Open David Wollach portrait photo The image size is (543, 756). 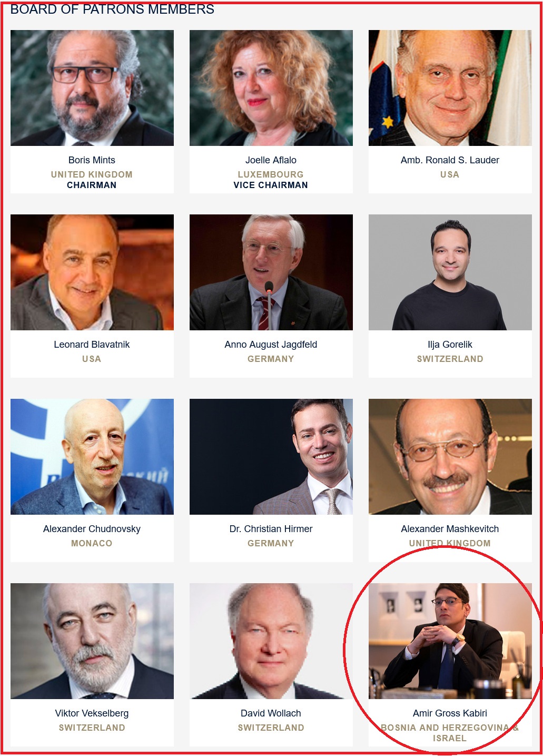click(271, 641)
